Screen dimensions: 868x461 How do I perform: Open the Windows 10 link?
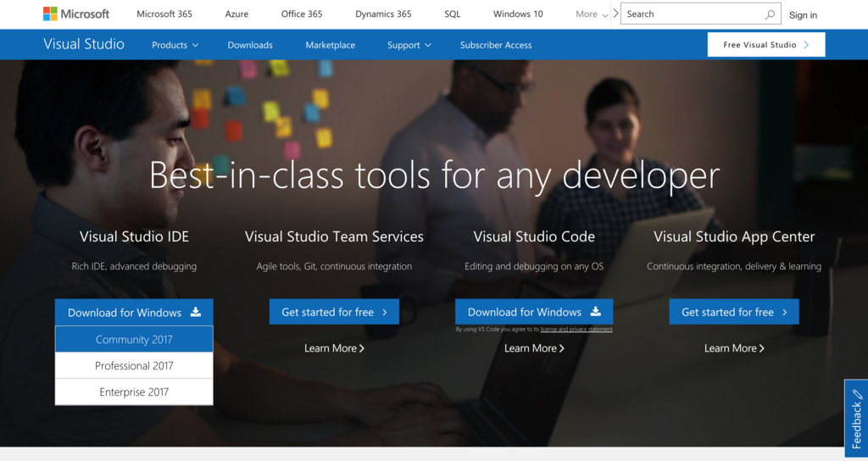tap(518, 14)
